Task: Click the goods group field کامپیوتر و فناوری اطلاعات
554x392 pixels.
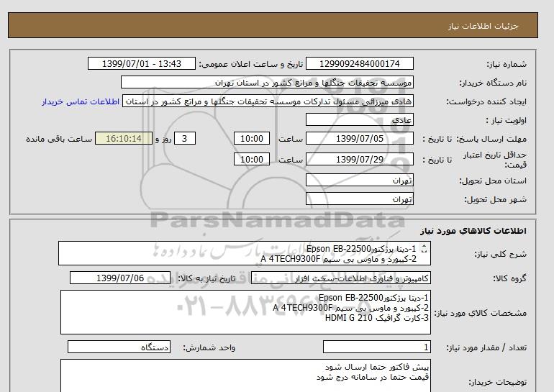Action: [x=341, y=278]
